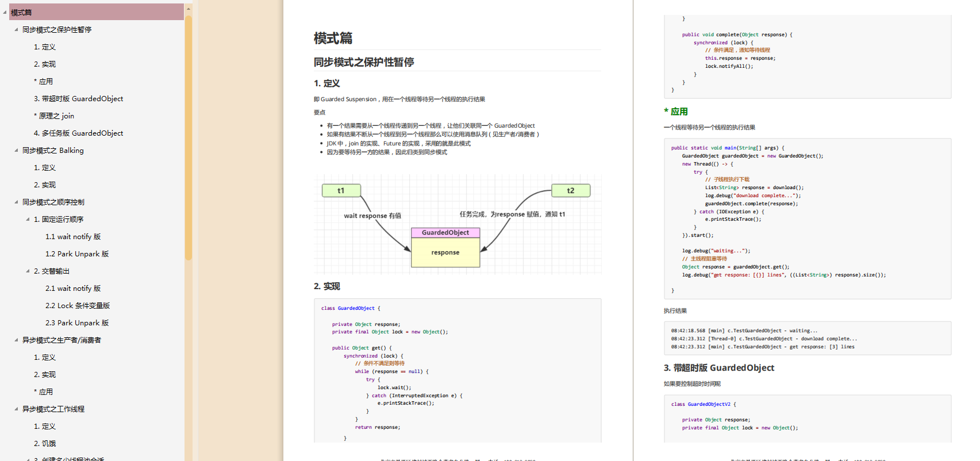Open the 同步模式之顺序控制 bookmark

(53, 202)
